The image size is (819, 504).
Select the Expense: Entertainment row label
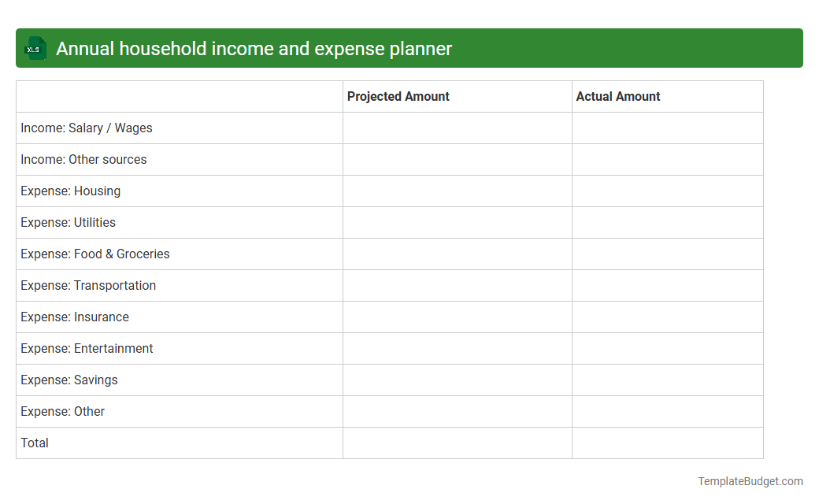pyautogui.click(x=87, y=348)
